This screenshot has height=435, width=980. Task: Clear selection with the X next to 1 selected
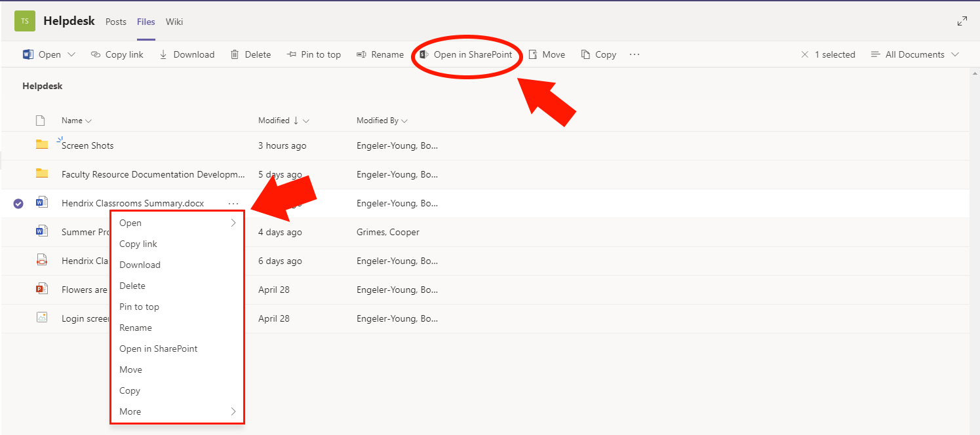click(x=805, y=54)
